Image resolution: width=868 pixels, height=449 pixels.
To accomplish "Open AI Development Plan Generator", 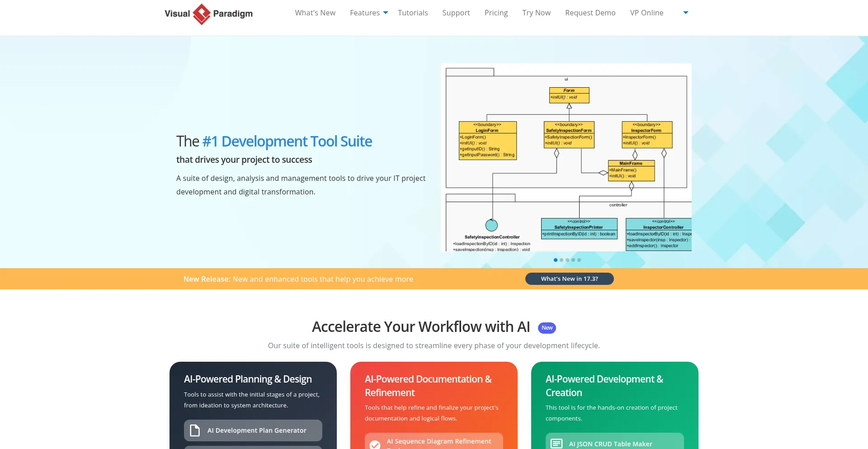I will coord(253,430).
